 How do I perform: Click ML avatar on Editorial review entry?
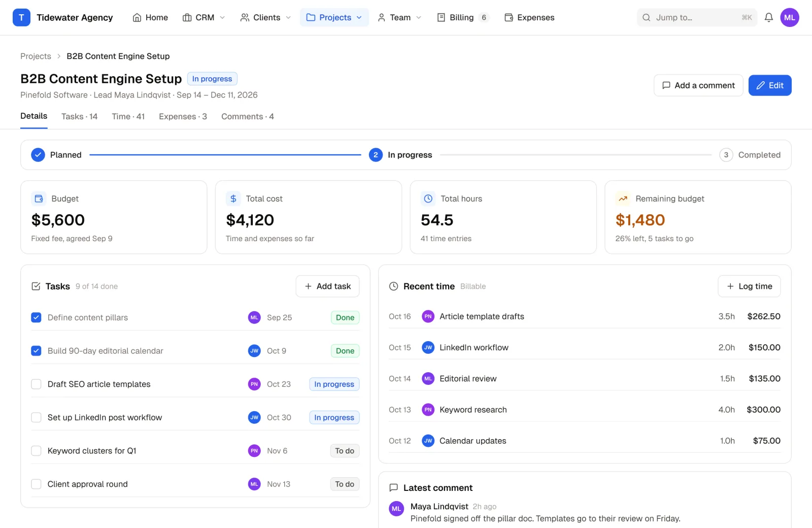(428, 379)
